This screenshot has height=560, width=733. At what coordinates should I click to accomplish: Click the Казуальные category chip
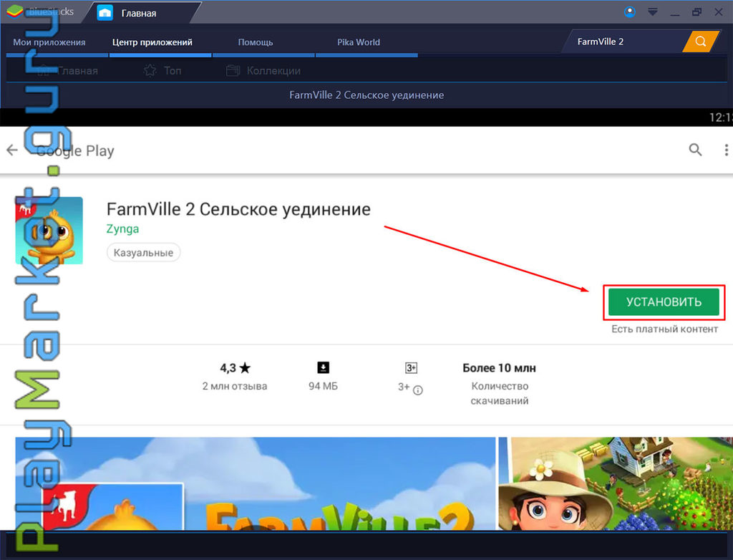click(143, 253)
